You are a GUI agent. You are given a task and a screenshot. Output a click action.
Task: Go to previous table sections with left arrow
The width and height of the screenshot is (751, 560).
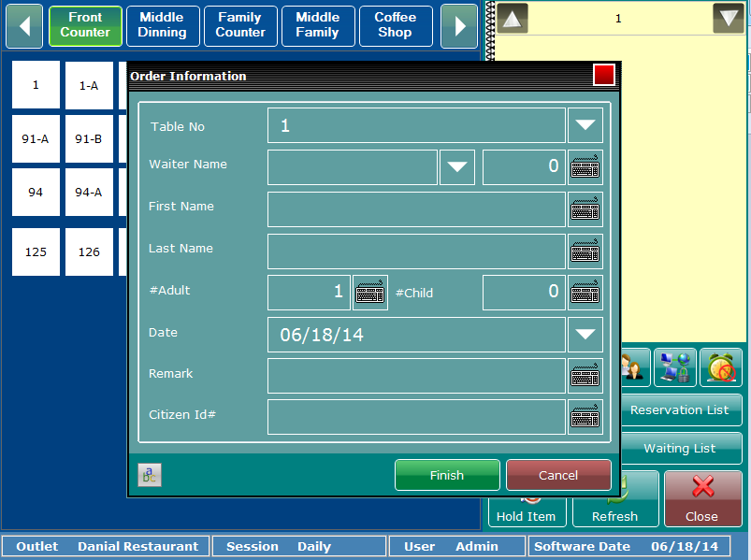tap(24, 26)
